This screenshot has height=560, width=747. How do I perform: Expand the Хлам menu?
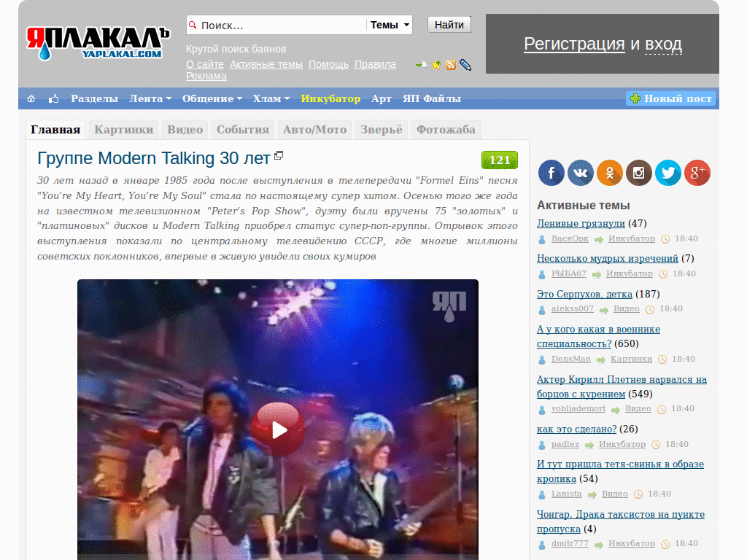(271, 98)
